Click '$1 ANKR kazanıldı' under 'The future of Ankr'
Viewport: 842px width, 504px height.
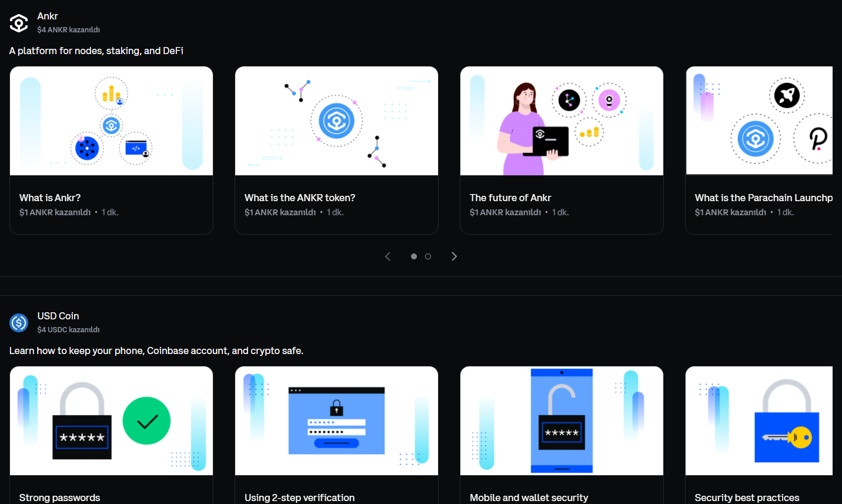point(506,212)
